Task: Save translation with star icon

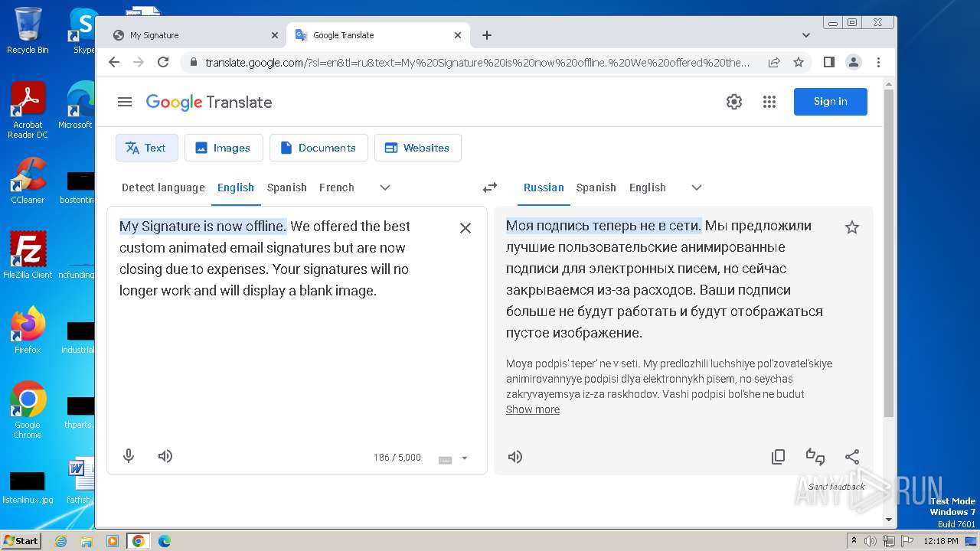Action: pos(851,227)
